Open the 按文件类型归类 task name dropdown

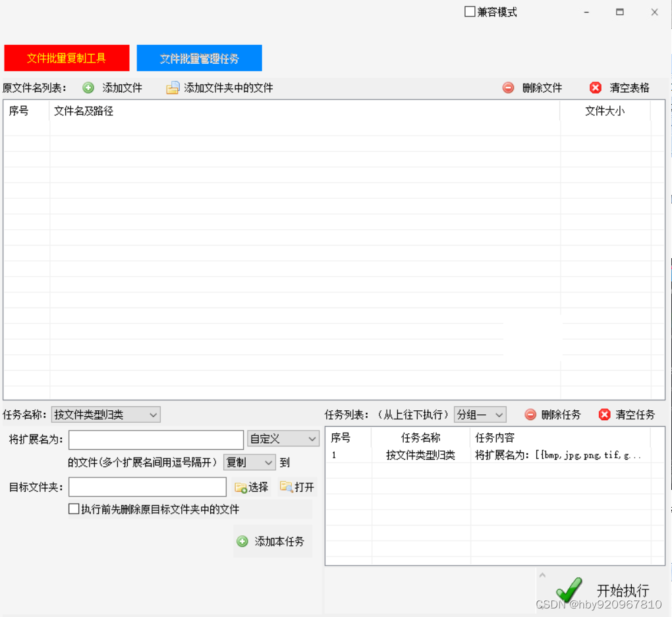105,414
